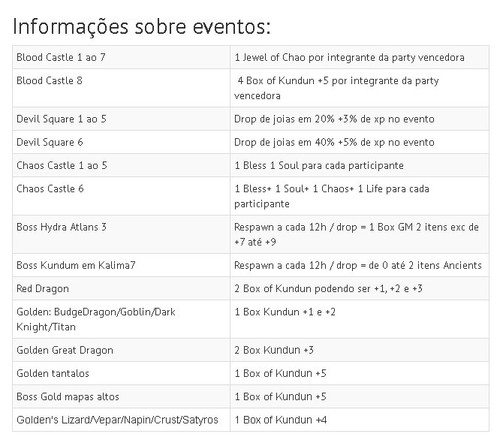Click the '2 Box Kundun +3' reward cell
Viewport: 500px width, 446px height.
pyautogui.click(x=360, y=350)
